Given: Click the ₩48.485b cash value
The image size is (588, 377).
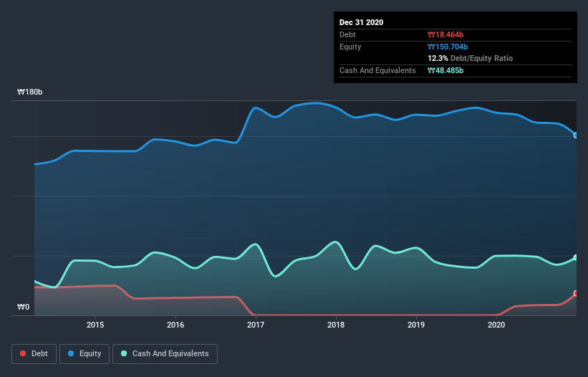Looking at the screenshot, I should [445, 70].
